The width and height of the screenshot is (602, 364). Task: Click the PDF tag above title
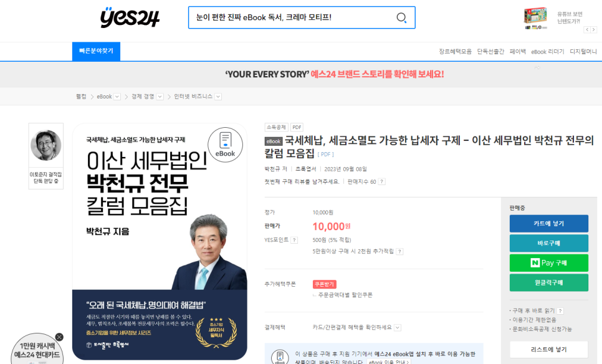[297, 127]
